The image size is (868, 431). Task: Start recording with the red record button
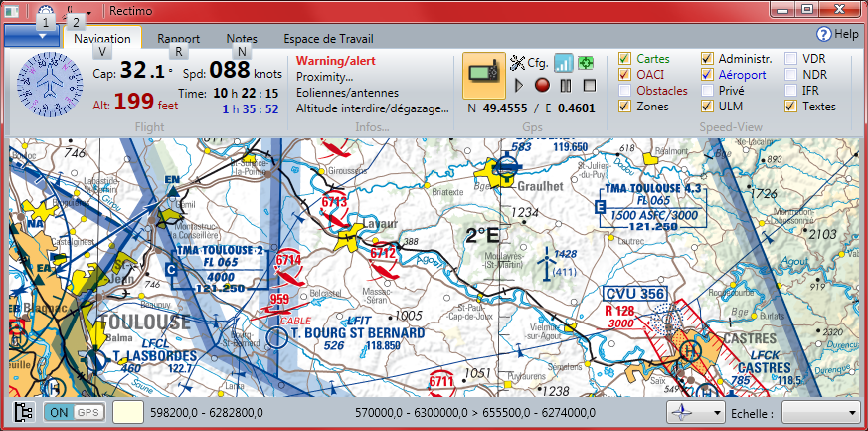coord(542,86)
